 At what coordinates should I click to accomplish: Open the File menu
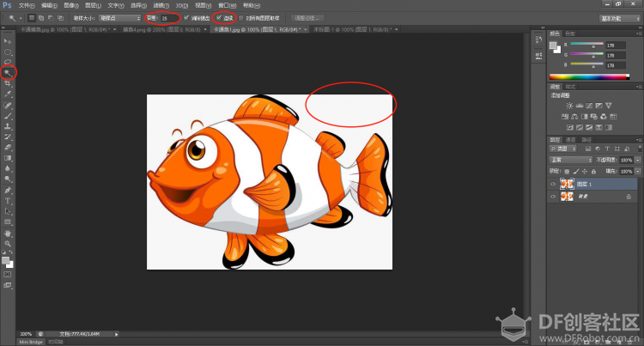pos(27,5)
